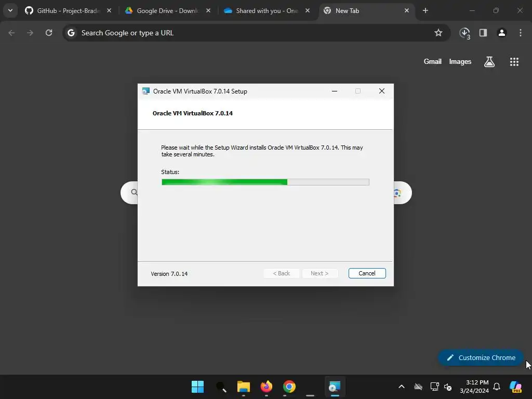Open File Explorer from the taskbar
532x399 pixels.
244,387
